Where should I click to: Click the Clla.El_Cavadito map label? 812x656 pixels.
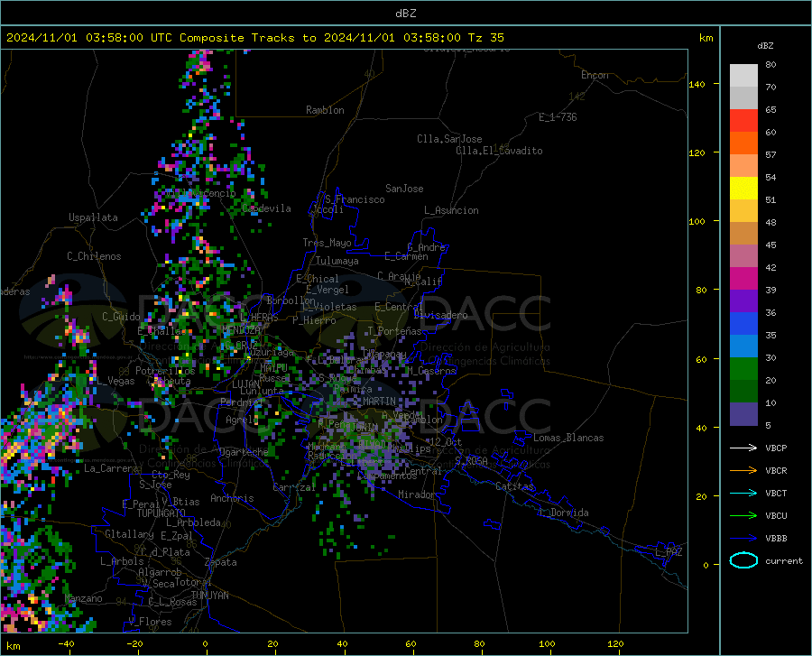coord(499,151)
